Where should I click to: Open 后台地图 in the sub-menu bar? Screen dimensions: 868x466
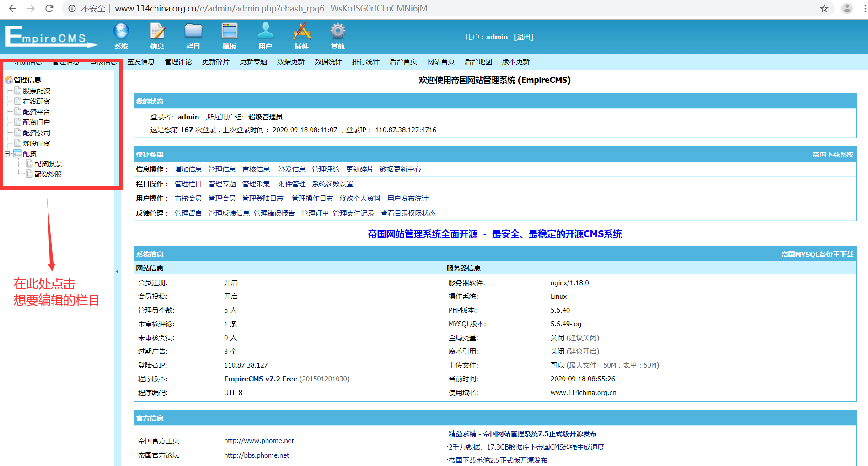478,61
